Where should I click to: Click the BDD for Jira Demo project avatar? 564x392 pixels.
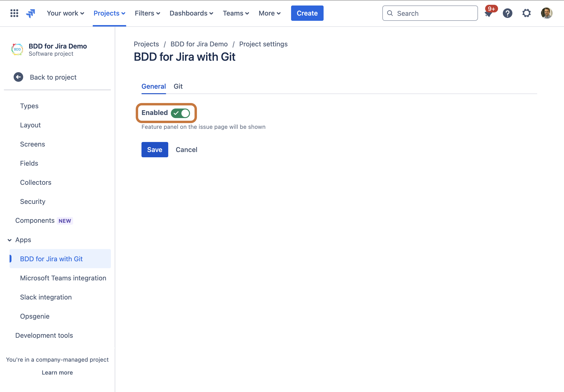pos(17,49)
